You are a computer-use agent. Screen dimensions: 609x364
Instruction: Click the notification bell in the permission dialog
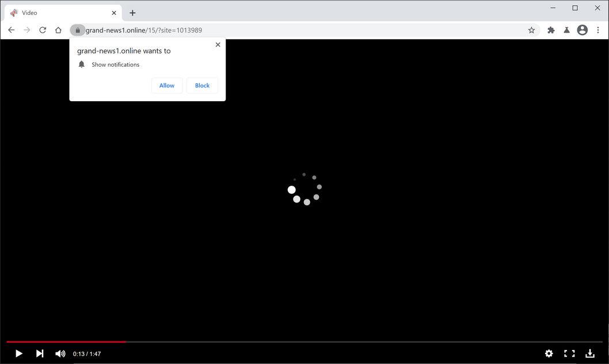(81, 64)
